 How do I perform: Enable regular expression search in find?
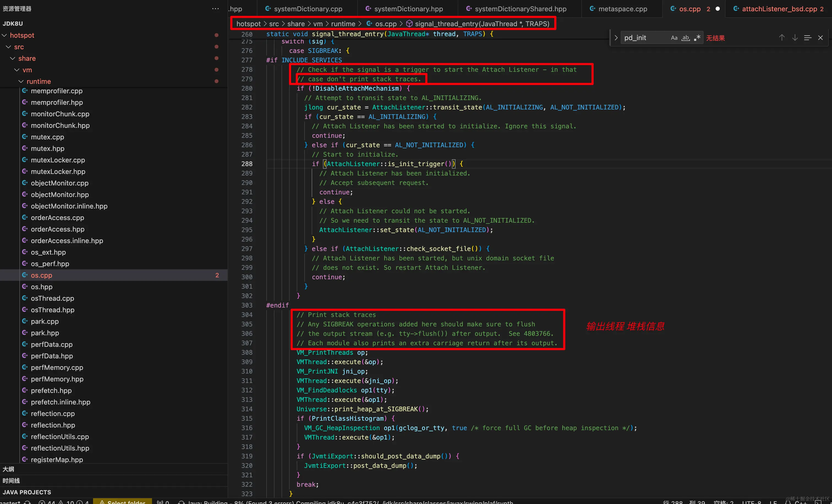[697, 38]
